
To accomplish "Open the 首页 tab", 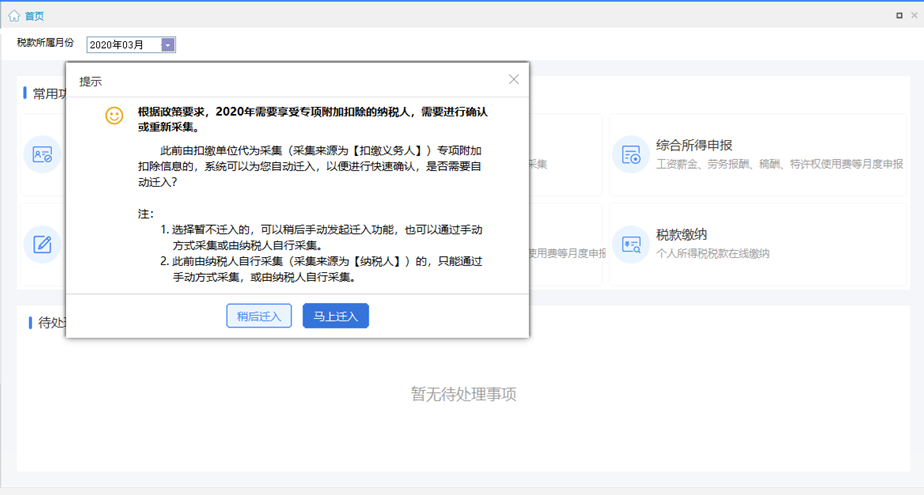I will tap(34, 16).
